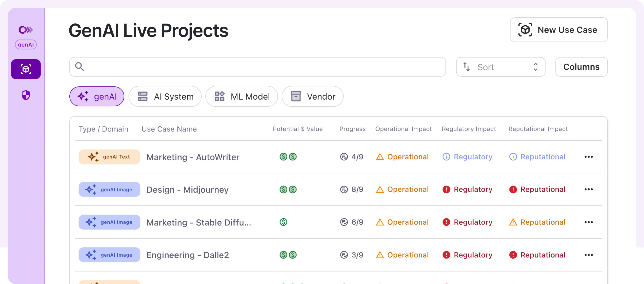Image resolution: width=644 pixels, height=284 pixels.
Task: Open more options for Design - Midjourney
Action: point(589,189)
